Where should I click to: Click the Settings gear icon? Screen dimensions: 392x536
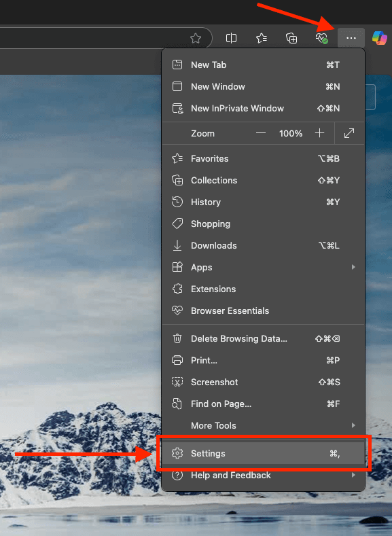(x=177, y=453)
